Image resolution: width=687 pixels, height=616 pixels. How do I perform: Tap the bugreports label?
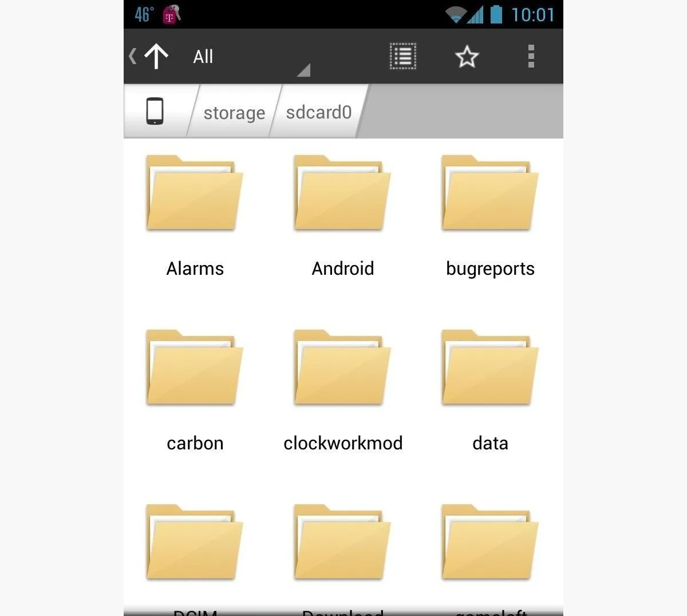click(491, 269)
